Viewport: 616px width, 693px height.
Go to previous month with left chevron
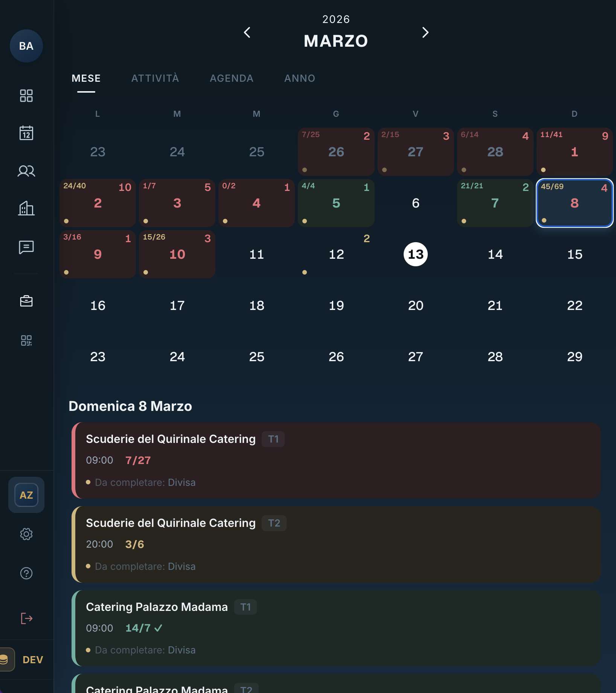247,33
